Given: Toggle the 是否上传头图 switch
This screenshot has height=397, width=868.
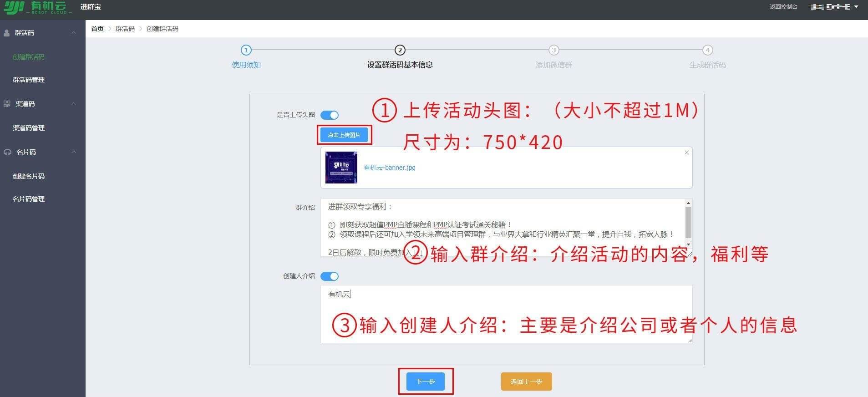Looking at the screenshot, I should click(330, 115).
